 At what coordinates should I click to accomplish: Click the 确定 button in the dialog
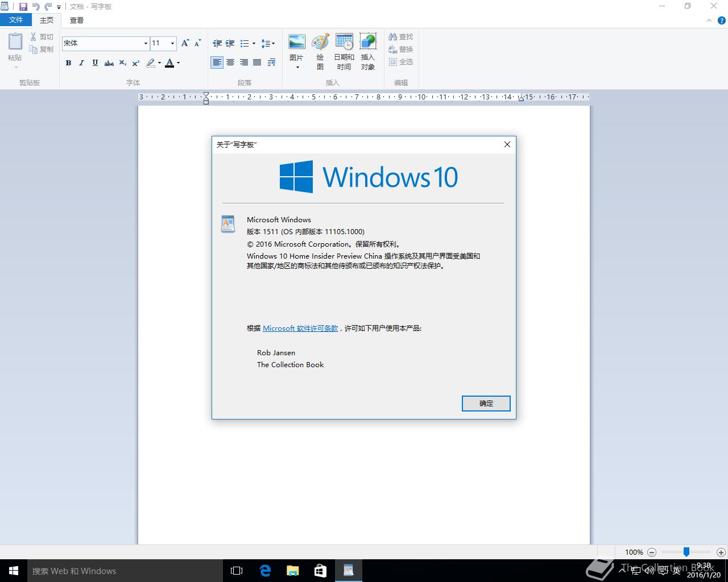(486, 404)
